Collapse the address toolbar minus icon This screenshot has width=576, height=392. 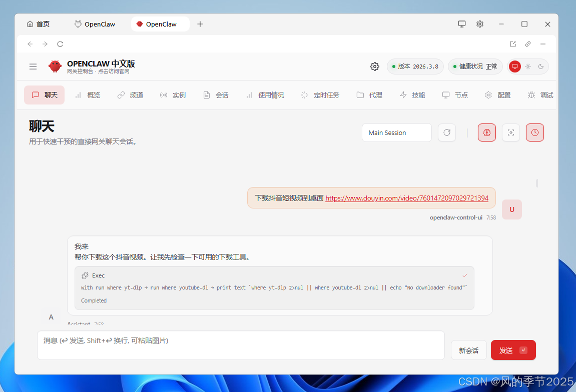[x=543, y=44]
